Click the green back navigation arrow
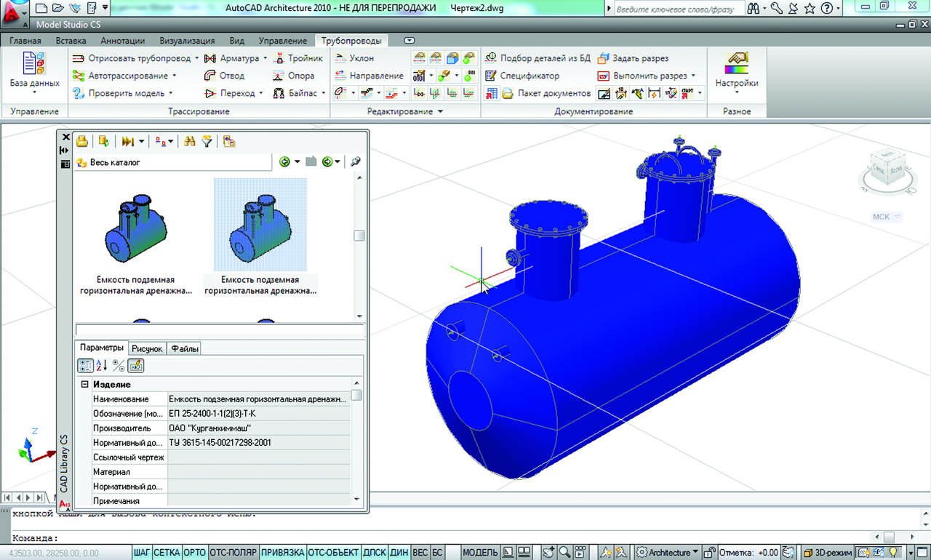 pos(285,162)
